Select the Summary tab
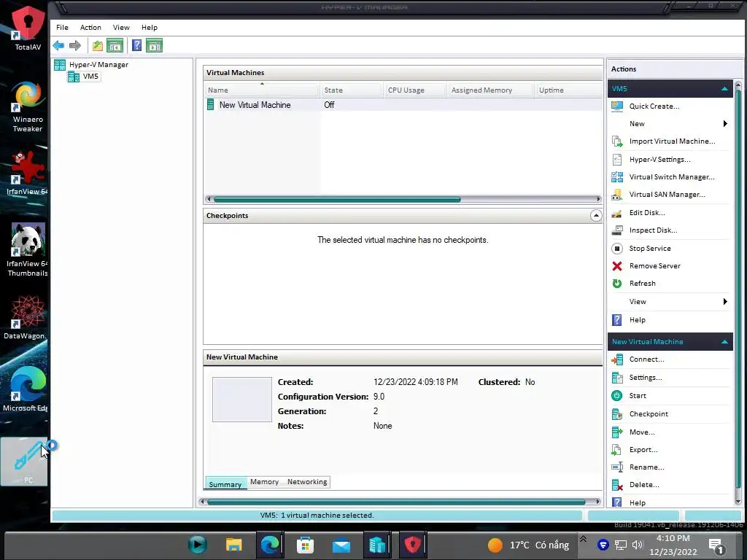 point(225,484)
